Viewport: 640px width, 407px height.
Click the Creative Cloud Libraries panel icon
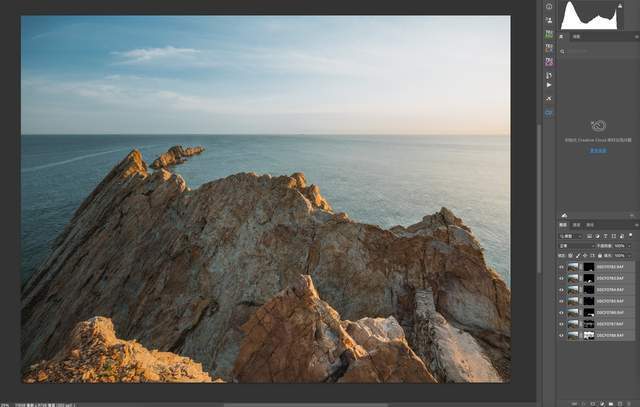(x=549, y=113)
